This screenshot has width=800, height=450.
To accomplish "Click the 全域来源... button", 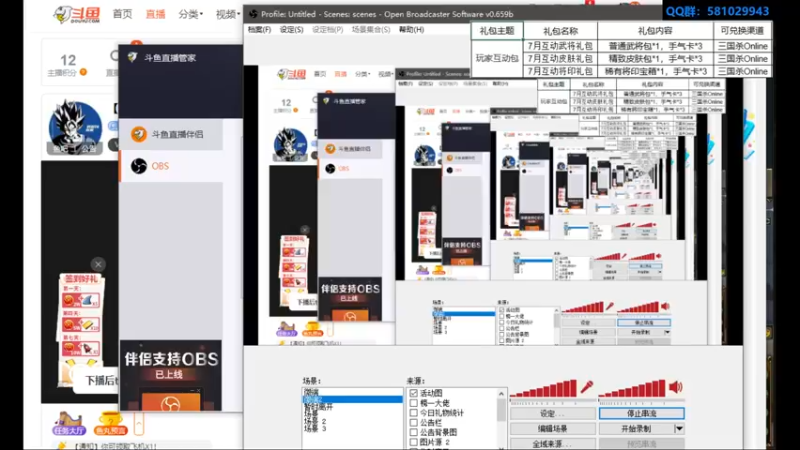I will click(x=553, y=444).
